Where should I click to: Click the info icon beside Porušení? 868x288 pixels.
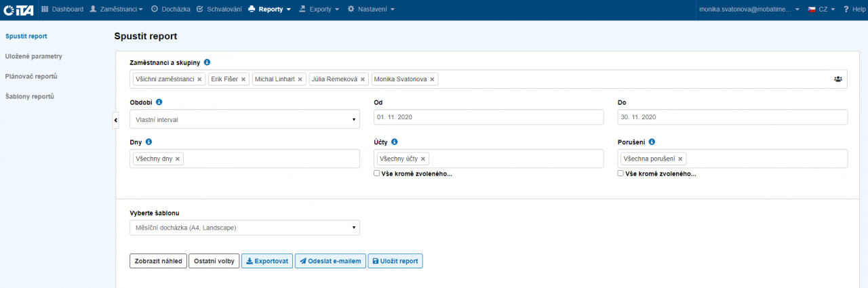tap(652, 142)
